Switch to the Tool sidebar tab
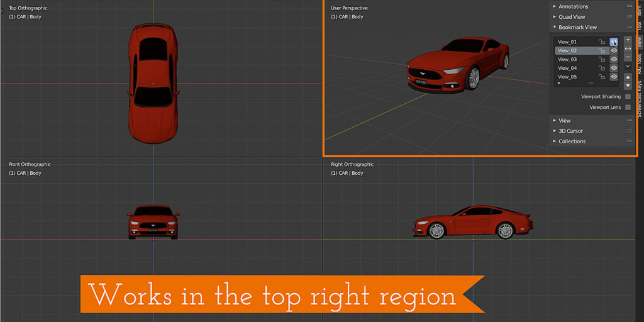This screenshot has height=322, width=644. [x=640, y=26]
